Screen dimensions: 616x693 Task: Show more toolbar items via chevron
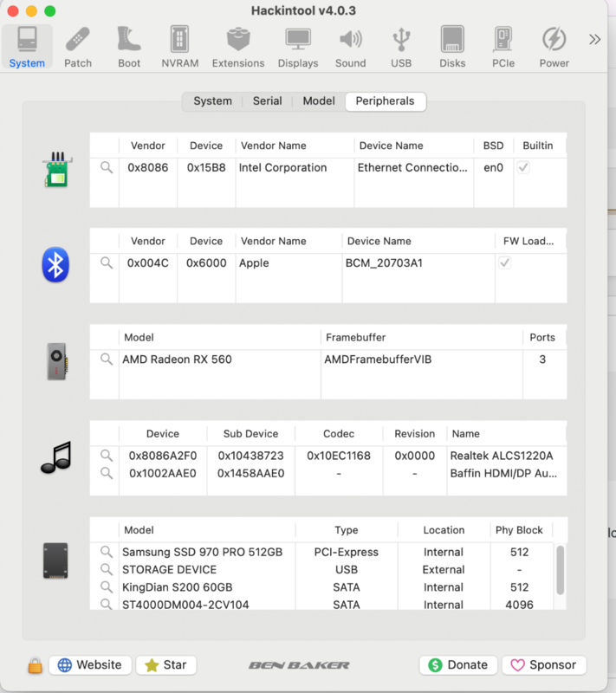tap(595, 39)
